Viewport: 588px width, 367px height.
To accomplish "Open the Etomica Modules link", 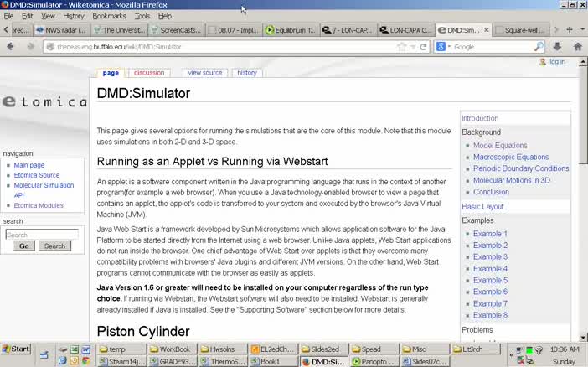I will (x=39, y=205).
